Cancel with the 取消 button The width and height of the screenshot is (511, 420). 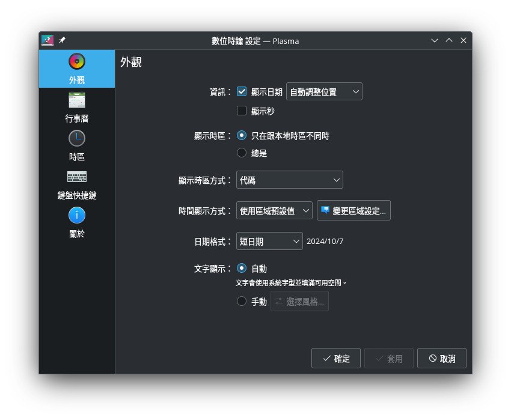[442, 359]
